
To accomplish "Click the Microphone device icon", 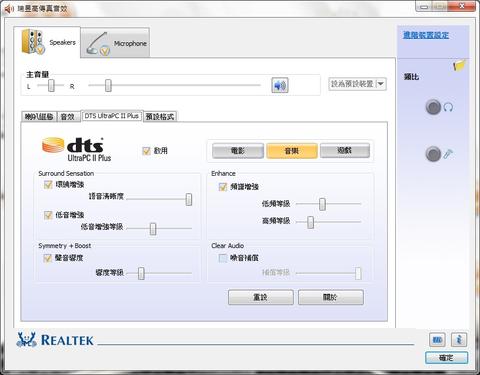I will tap(98, 44).
